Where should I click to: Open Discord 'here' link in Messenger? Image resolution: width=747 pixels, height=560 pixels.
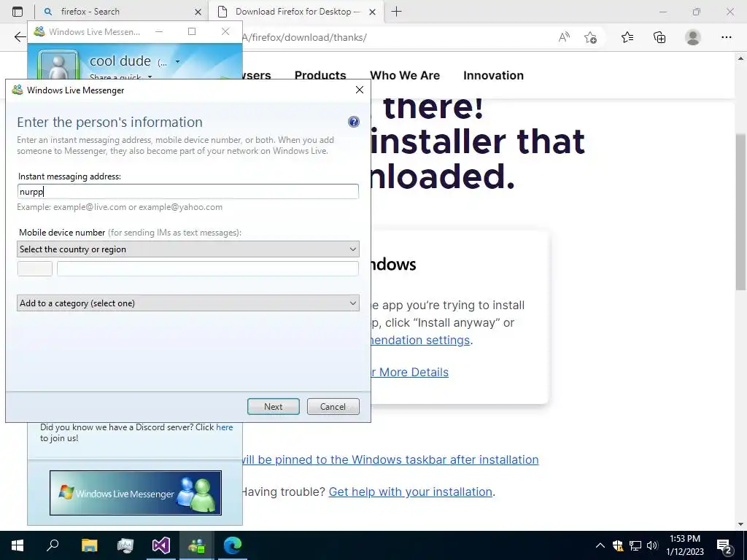pos(225,427)
